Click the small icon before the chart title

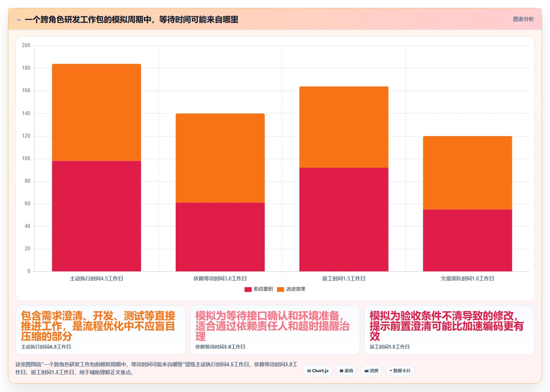tap(19, 20)
